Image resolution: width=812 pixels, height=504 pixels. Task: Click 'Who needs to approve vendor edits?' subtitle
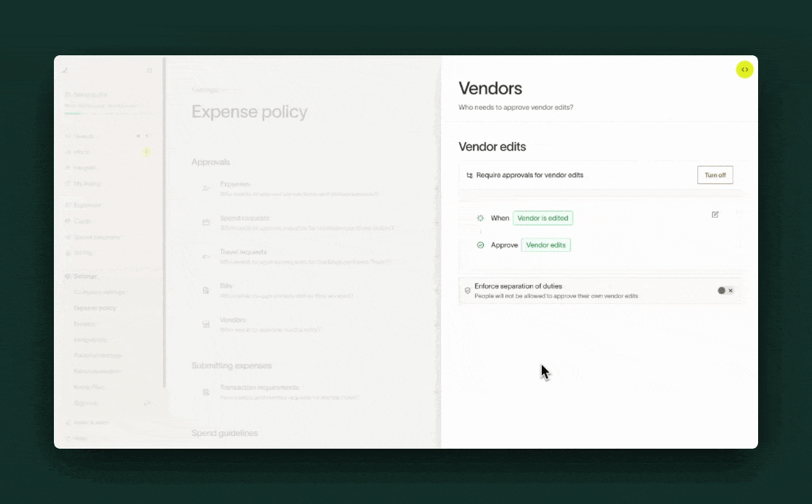click(x=516, y=107)
